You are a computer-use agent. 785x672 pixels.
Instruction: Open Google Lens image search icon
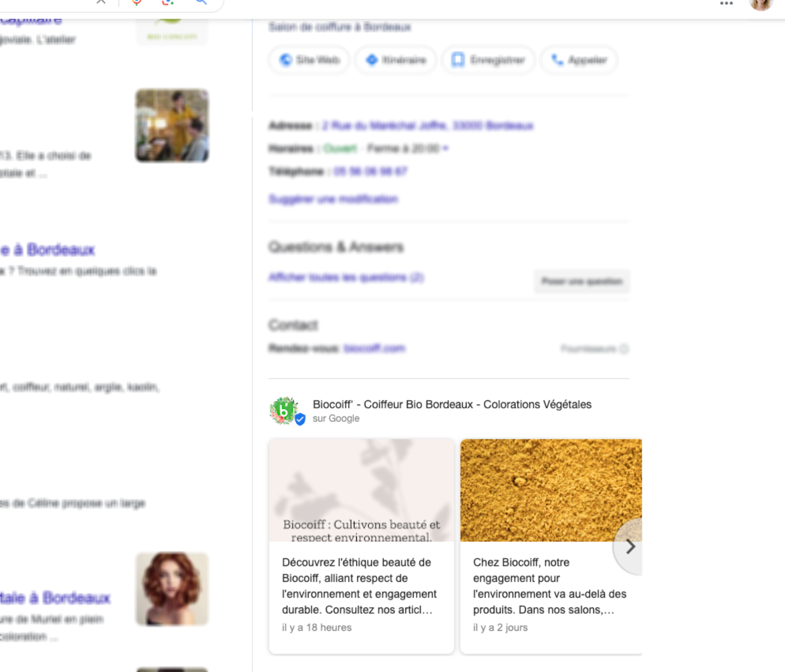(168, 2)
